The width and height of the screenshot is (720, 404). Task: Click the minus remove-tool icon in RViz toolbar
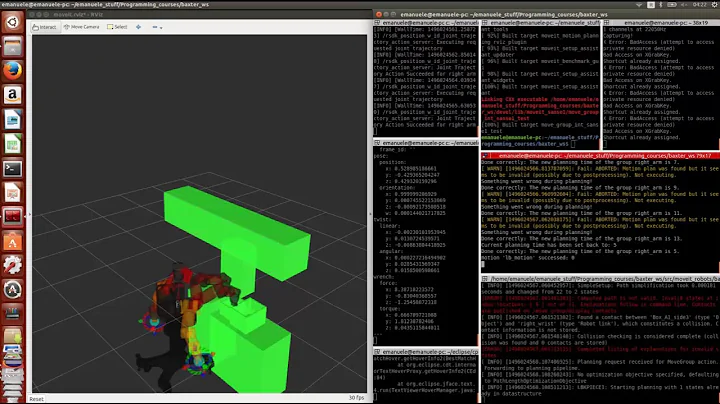[x=155, y=27]
